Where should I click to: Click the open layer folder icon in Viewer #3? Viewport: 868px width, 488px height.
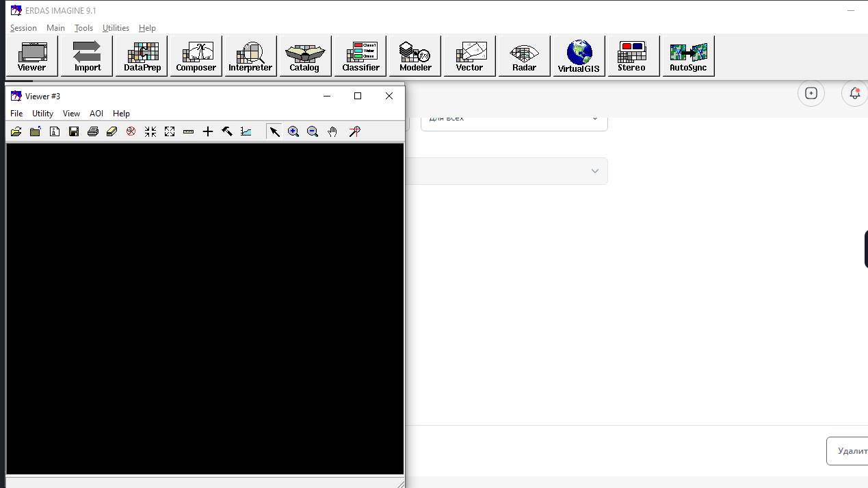pyautogui.click(x=16, y=131)
